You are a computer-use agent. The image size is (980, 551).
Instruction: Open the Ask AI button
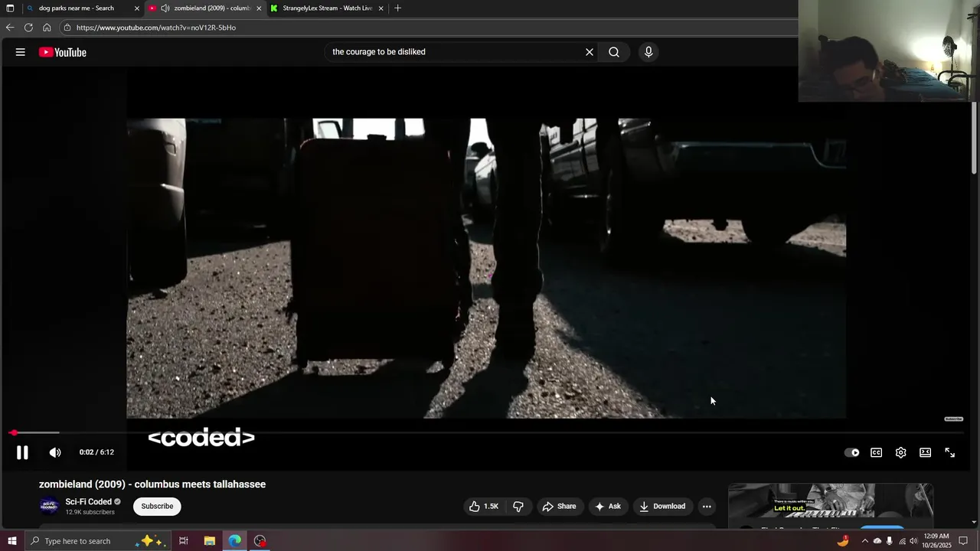(608, 506)
